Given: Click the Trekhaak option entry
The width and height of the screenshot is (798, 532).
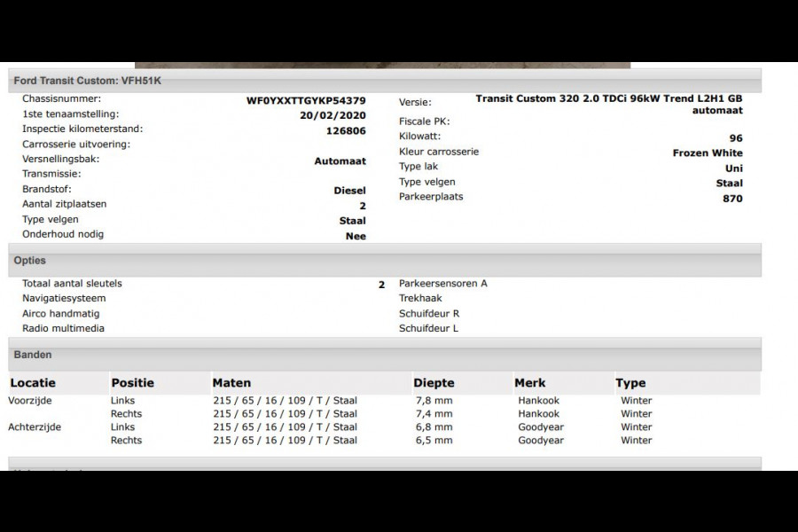Looking at the screenshot, I should click(420, 299).
